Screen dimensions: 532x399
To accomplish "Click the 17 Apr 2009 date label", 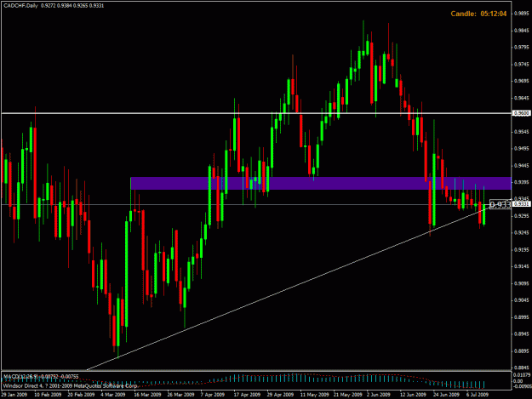I will pos(247,394).
